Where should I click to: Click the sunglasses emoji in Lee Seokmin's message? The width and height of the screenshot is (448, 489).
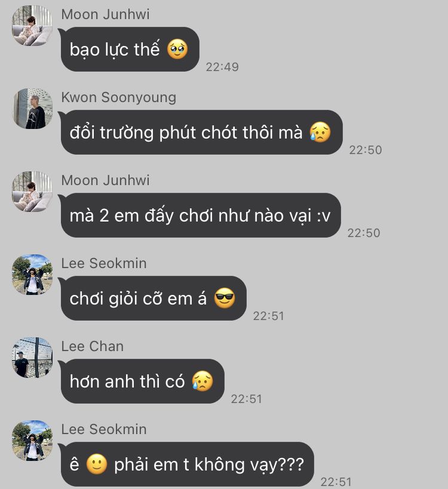point(225,298)
